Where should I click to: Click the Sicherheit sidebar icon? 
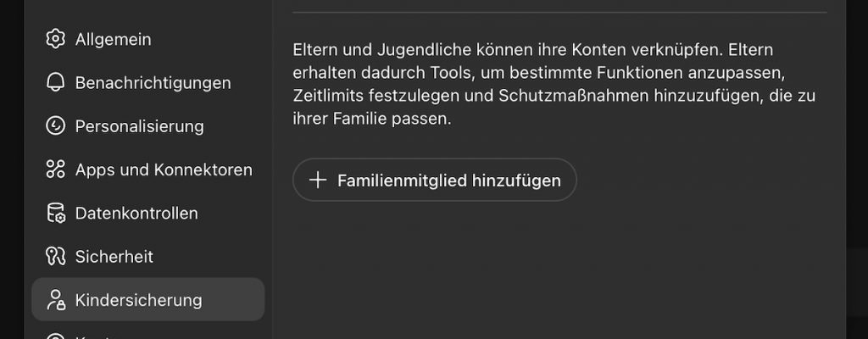(x=55, y=257)
